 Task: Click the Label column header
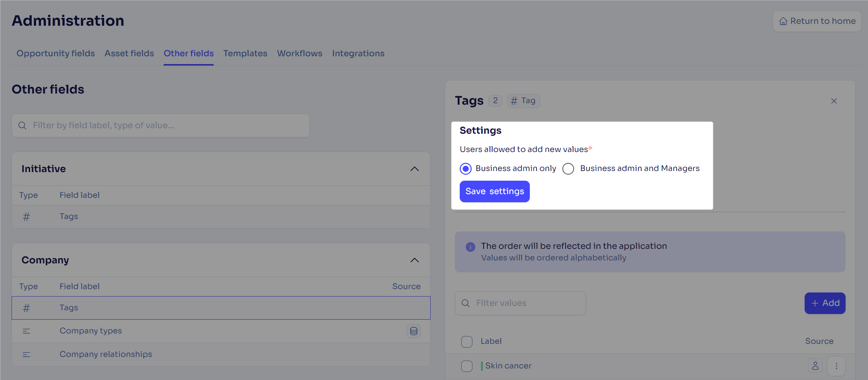(491, 341)
